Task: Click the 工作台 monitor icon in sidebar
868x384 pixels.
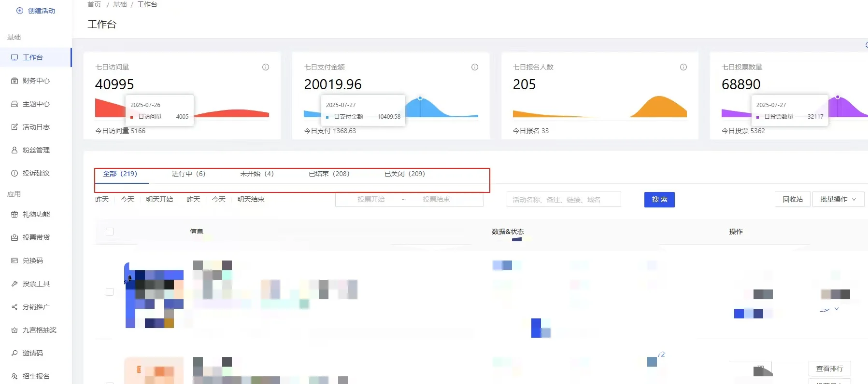Action: [x=14, y=57]
